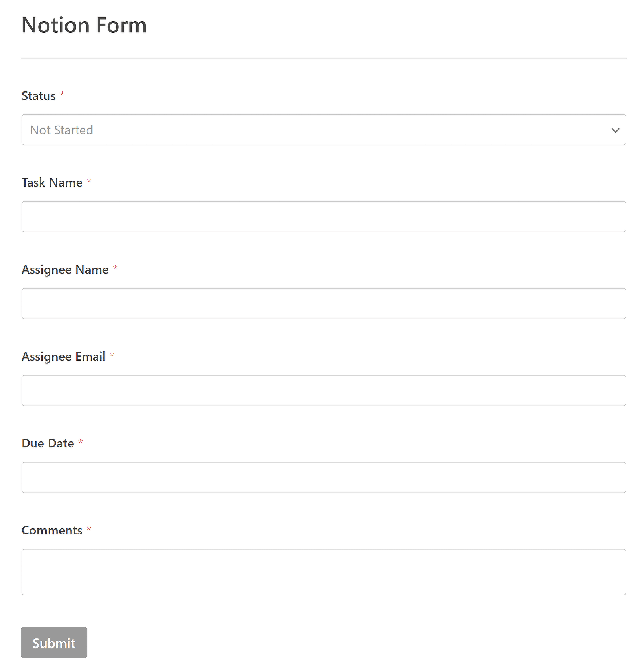The image size is (638, 672).
Task: Click the Due Date label
Action: click(x=47, y=443)
